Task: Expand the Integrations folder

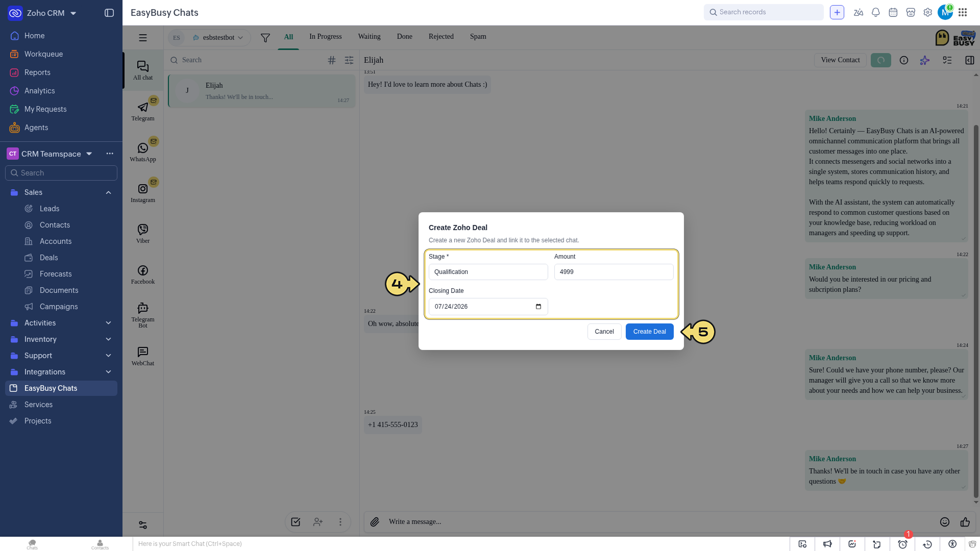Action: click(x=109, y=372)
